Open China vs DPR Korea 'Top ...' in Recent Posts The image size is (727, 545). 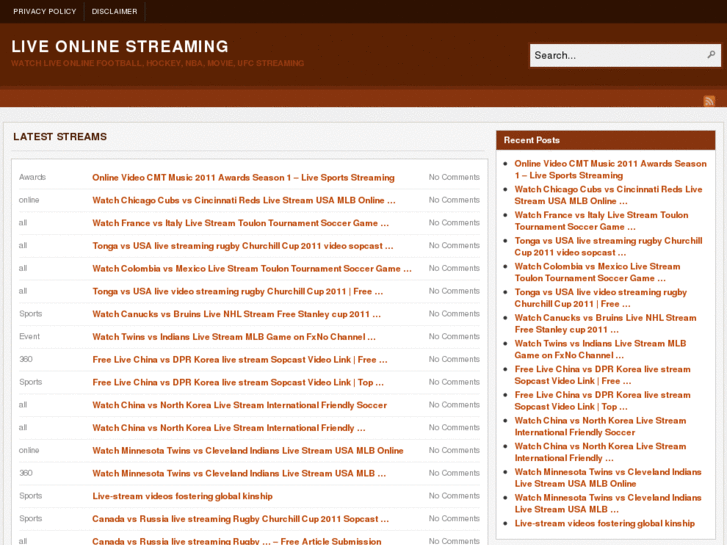602,400
